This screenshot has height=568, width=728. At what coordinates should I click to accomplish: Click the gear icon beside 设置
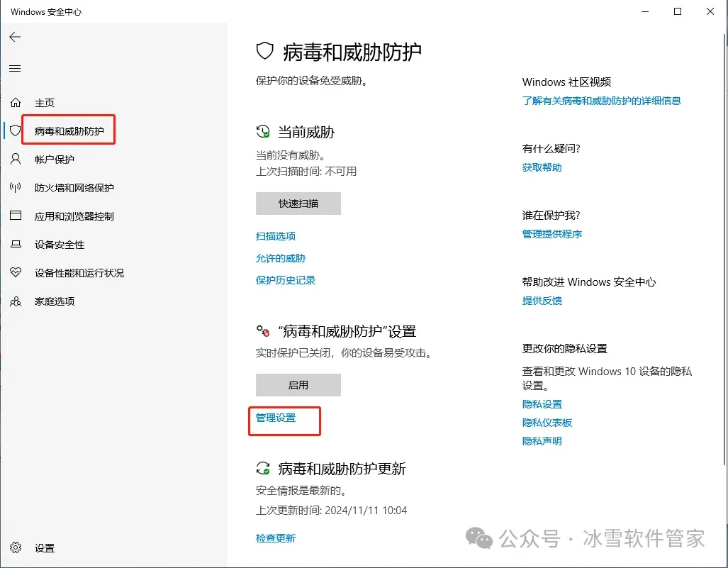16,547
